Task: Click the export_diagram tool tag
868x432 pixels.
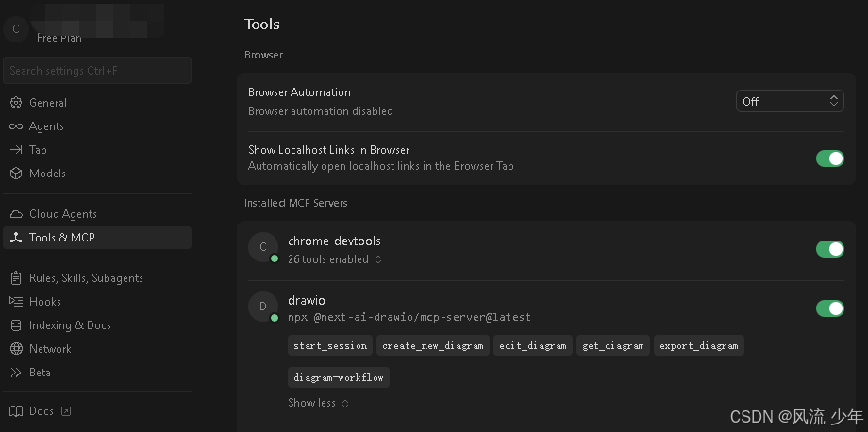Action: 698,345
